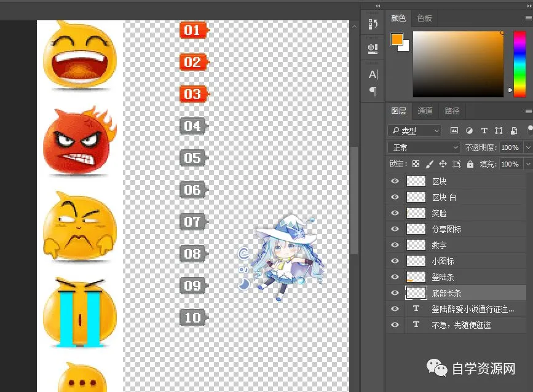
Task: Select the 数字 layer
Action: pyautogui.click(x=456, y=245)
